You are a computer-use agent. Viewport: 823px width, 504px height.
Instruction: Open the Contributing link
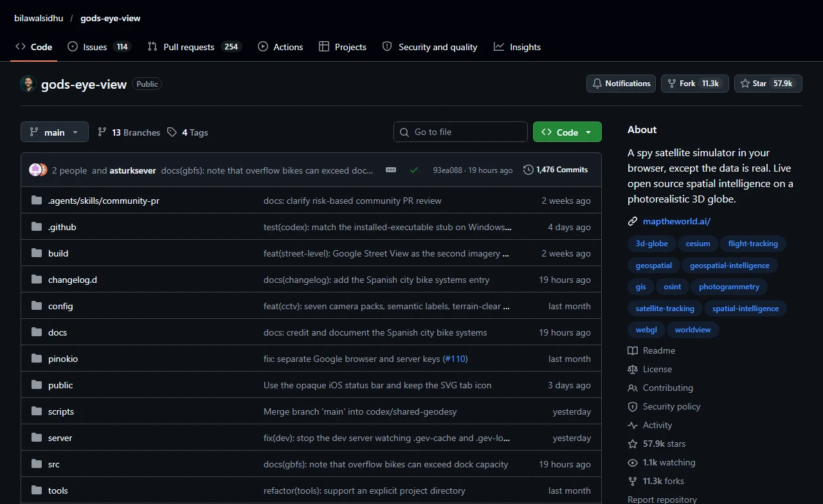click(x=660, y=388)
